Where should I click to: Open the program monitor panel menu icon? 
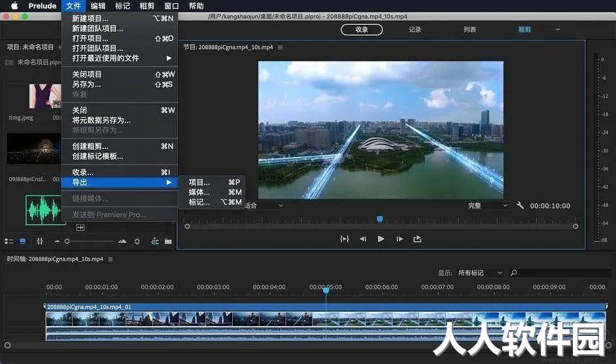pyautogui.click(x=280, y=47)
